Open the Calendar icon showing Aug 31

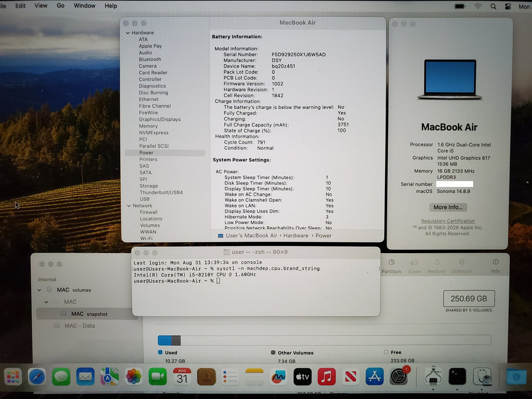click(182, 377)
